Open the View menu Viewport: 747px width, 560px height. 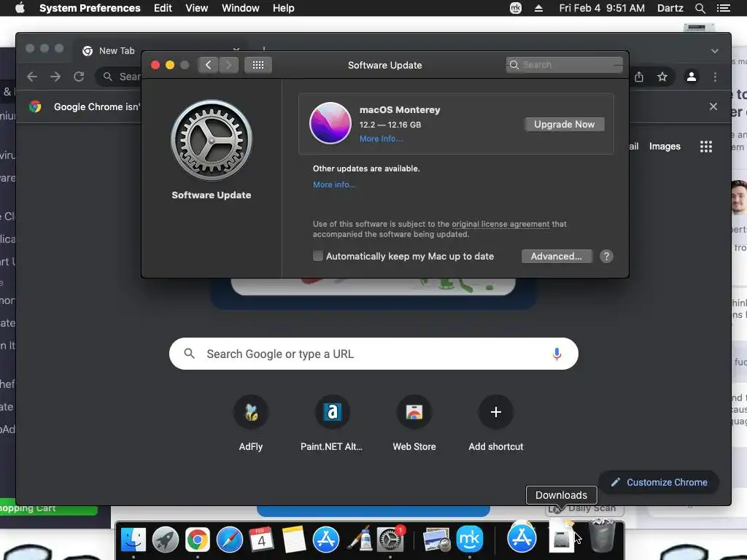click(x=197, y=8)
